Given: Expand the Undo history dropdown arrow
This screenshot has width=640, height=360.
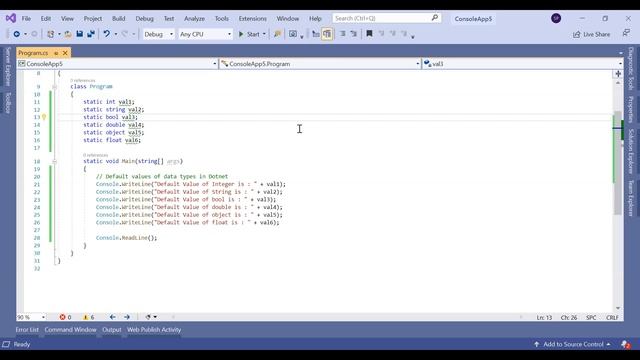Looking at the screenshot, I should [x=116, y=34].
